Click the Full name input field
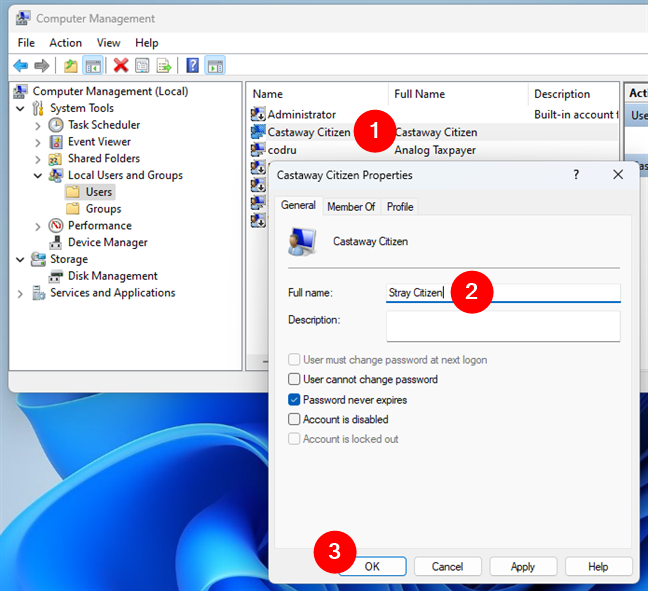The width and height of the screenshot is (648, 591). tap(503, 293)
